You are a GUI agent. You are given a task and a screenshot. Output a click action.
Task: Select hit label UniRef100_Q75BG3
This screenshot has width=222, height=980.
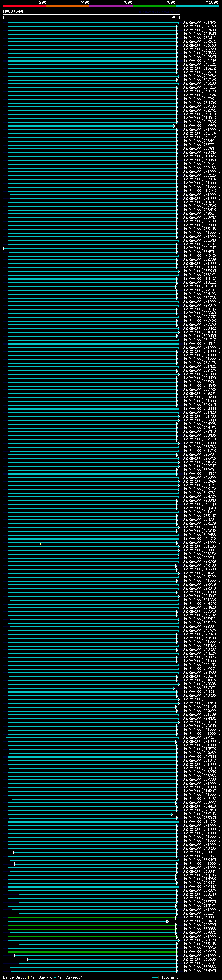tap(199, 53)
